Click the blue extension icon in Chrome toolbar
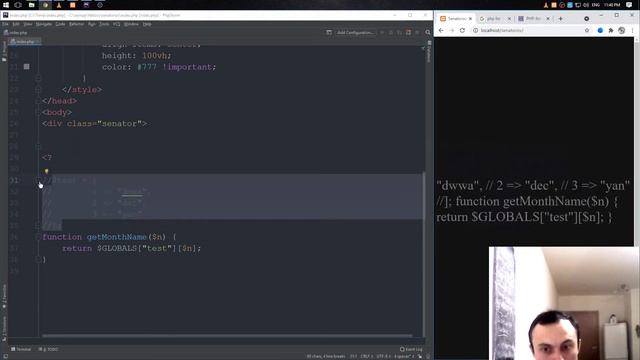Image resolution: width=640 pixels, height=360 pixels. point(600,30)
